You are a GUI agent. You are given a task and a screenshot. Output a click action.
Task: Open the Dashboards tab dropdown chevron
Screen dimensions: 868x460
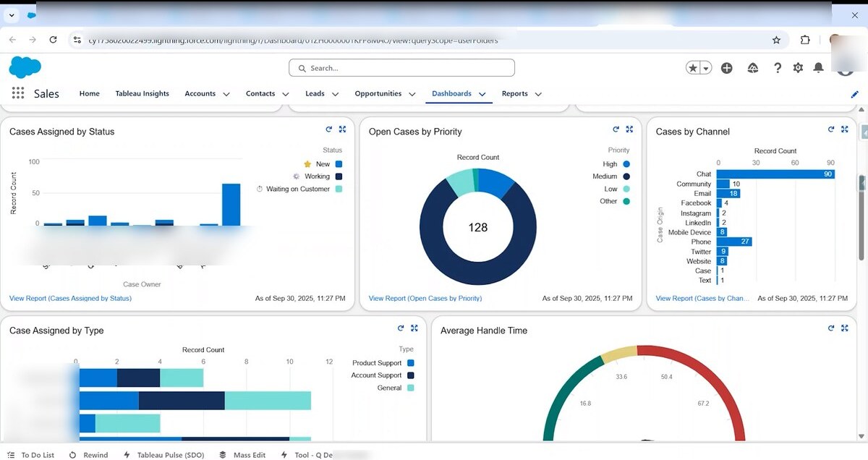coord(482,94)
